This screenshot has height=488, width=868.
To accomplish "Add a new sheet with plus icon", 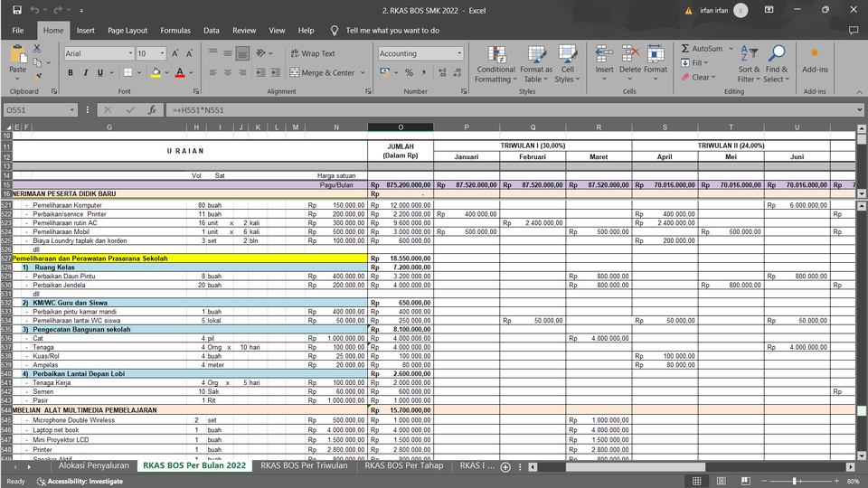I will [505, 467].
